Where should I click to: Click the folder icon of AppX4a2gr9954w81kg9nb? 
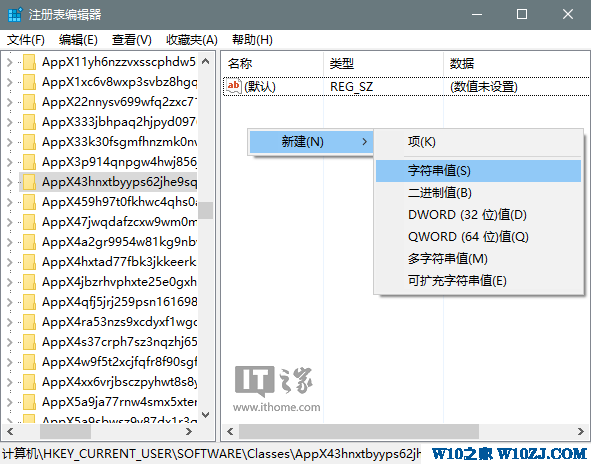pyautogui.click(x=29, y=242)
